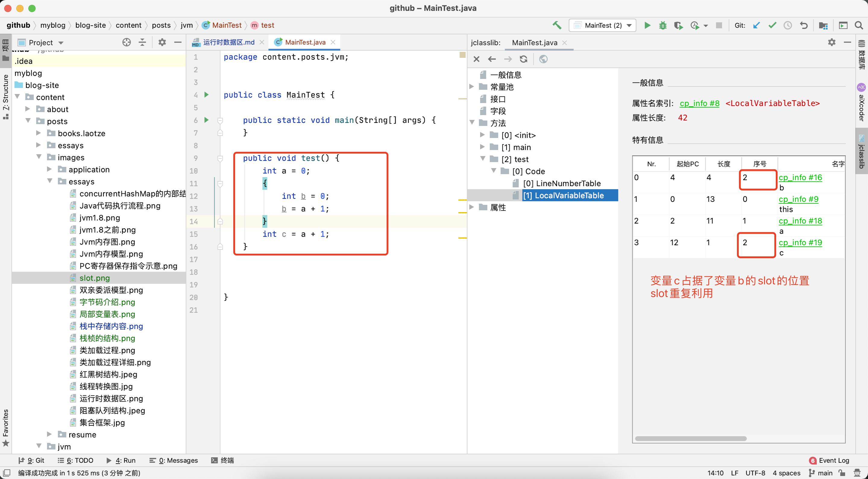Select MainTest (2) run configuration dropdown
The height and width of the screenshot is (479, 868).
pyautogui.click(x=602, y=25)
